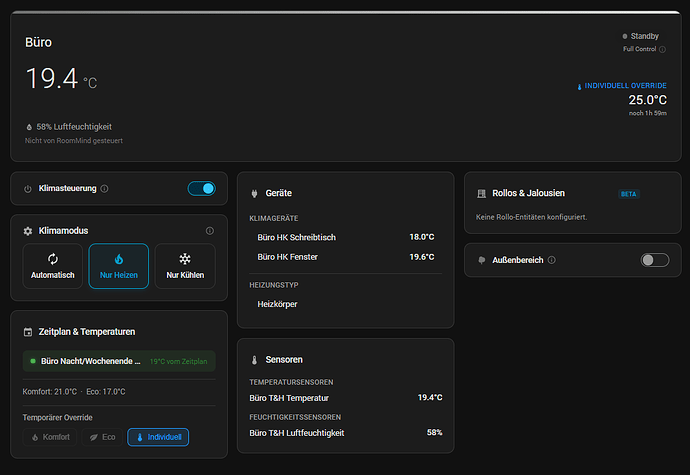The height and width of the screenshot is (475, 690).
Task: Click the Full Control info icon
Action: pyautogui.click(x=662, y=49)
